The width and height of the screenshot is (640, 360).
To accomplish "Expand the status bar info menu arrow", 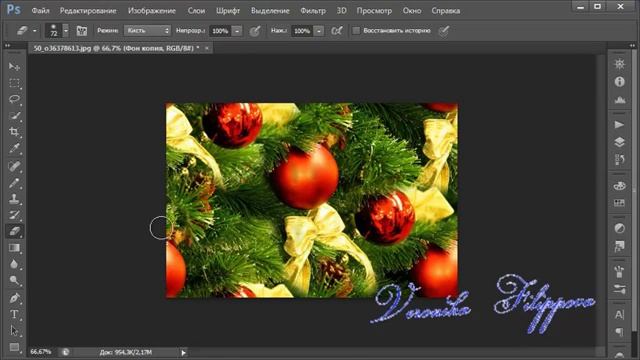I will (x=183, y=352).
